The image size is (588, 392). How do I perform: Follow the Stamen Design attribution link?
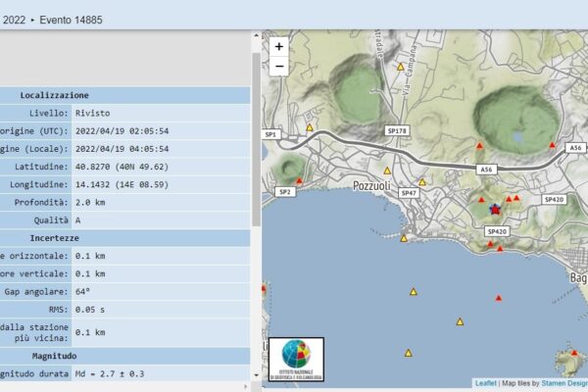coord(564,383)
